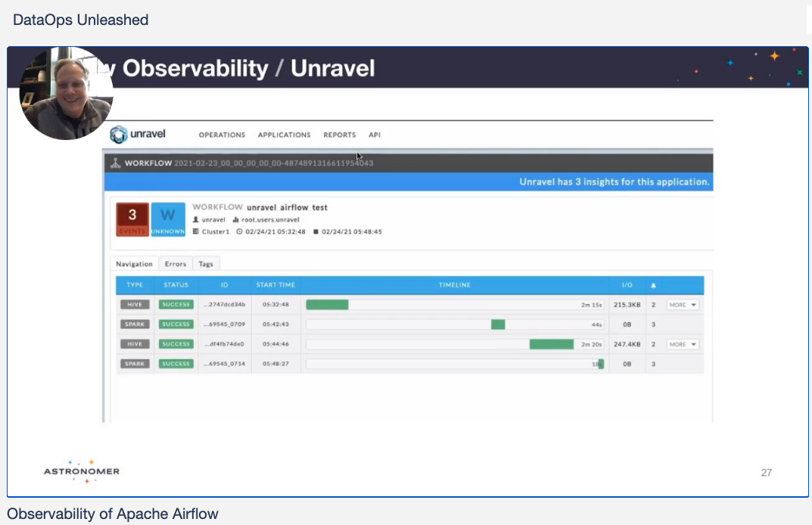Click the blue W UNKNOWN badge
This screenshot has width=812, height=525.
(x=168, y=219)
